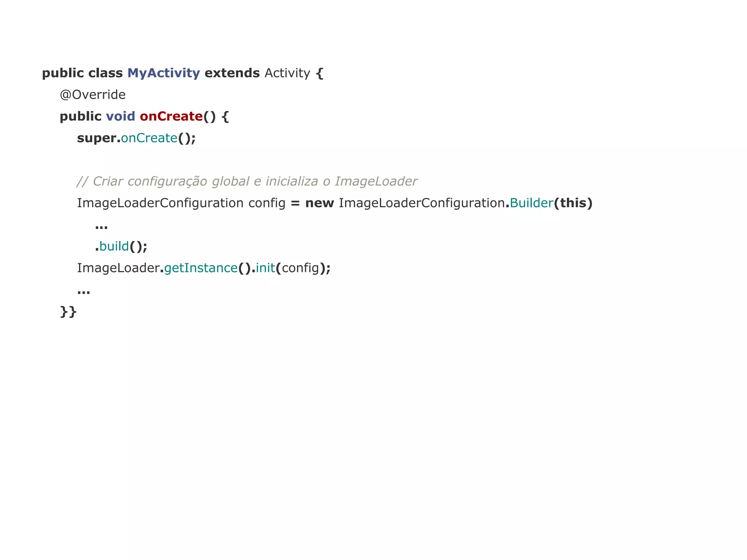Click the class name MyActivity
Viewport: 747px width, 560px height.
[163, 73]
